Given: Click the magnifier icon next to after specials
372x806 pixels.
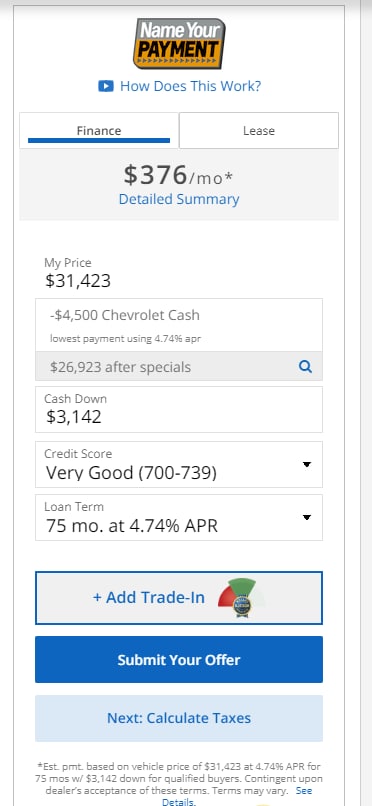Looking at the screenshot, I should [305, 367].
